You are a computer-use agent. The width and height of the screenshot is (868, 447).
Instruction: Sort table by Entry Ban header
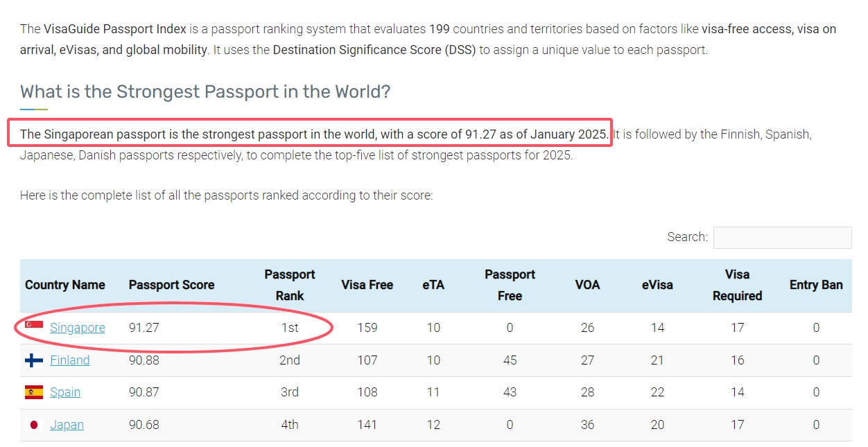[816, 285]
